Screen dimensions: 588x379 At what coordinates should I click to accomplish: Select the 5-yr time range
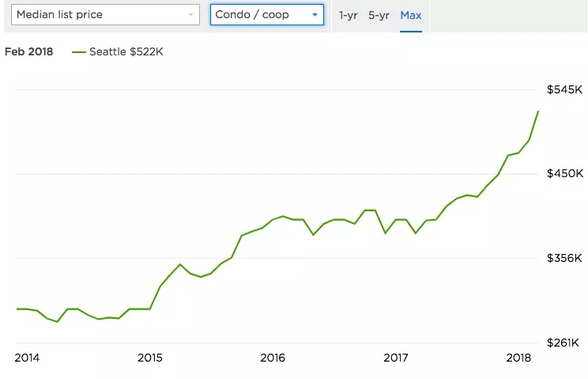click(x=379, y=15)
